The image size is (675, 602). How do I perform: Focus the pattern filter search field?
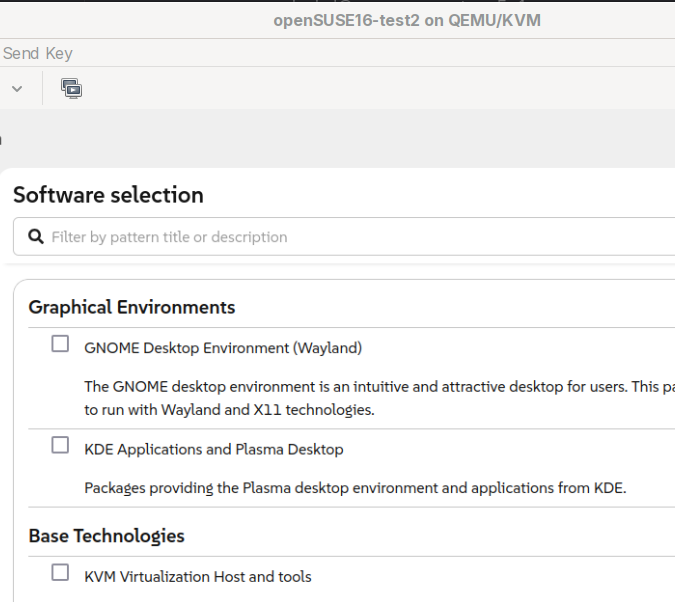[x=344, y=236]
